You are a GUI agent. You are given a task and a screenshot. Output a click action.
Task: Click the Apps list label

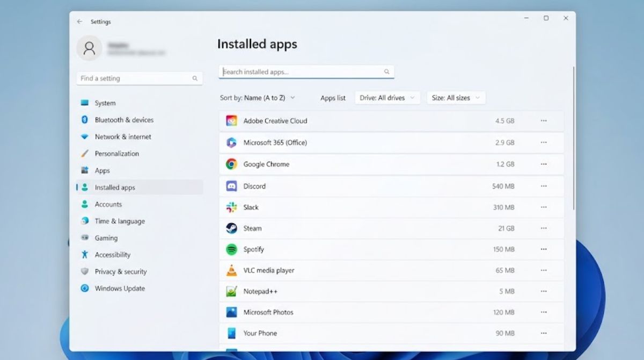click(x=333, y=98)
